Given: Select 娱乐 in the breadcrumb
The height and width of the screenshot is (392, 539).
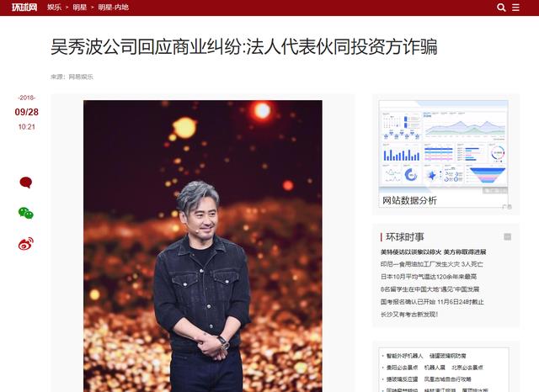Looking at the screenshot, I should [x=54, y=8].
